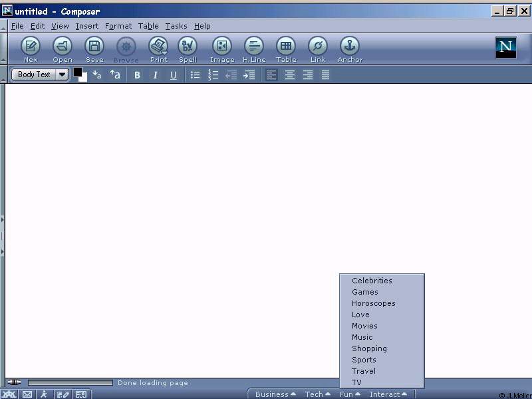532x399 pixels.
Task: Click the page loading progress bar
Action: coord(70,383)
